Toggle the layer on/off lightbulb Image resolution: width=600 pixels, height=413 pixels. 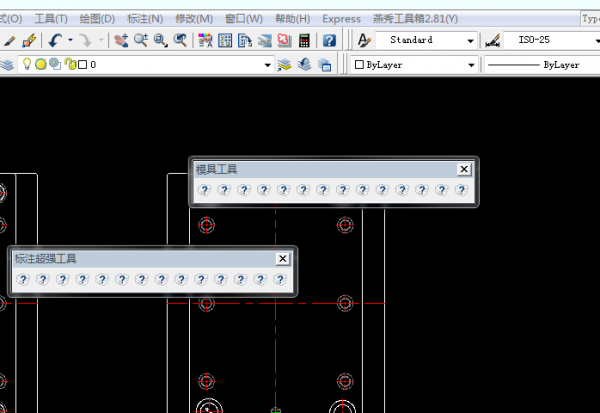pyautogui.click(x=27, y=64)
